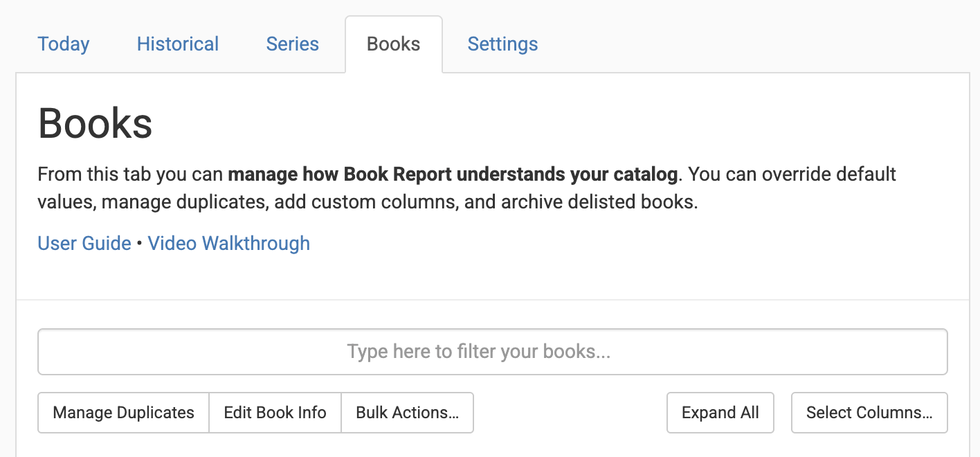Open the Historical tab
Viewport: 980px width, 457px height.
click(177, 44)
